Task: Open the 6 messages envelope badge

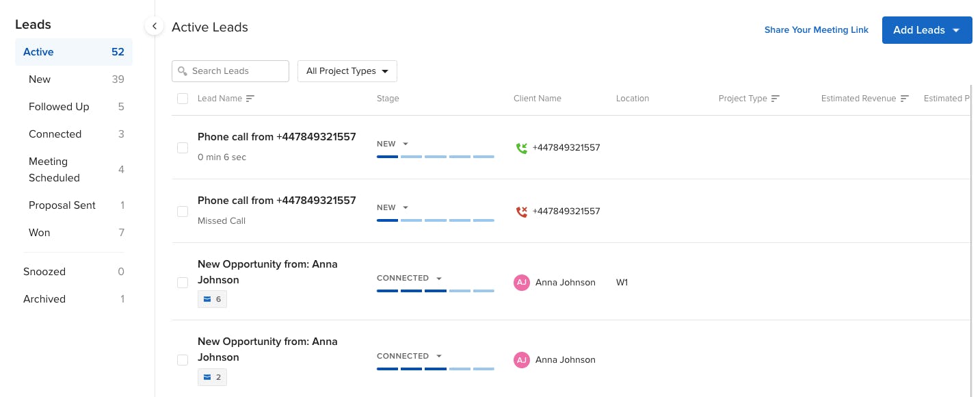Action: [x=212, y=299]
